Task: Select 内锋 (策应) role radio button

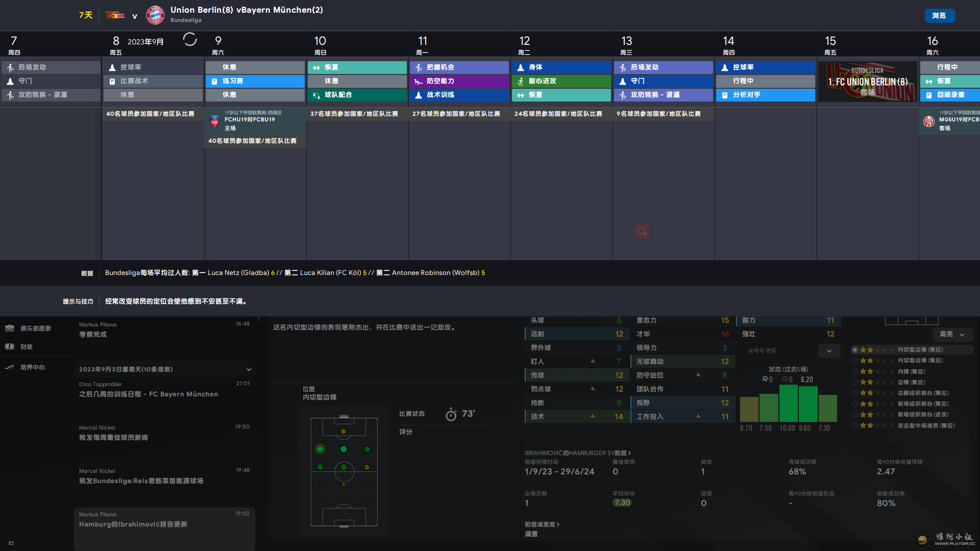Action: 855,371
